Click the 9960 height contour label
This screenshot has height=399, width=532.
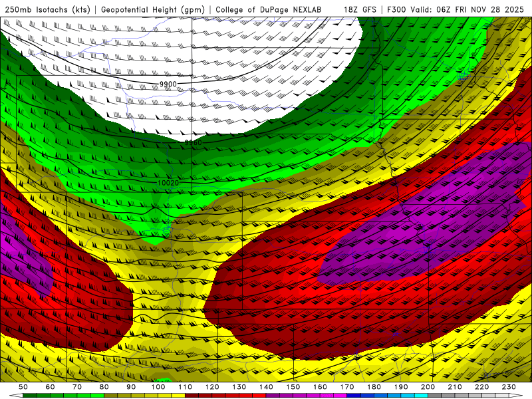tap(193, 142)
